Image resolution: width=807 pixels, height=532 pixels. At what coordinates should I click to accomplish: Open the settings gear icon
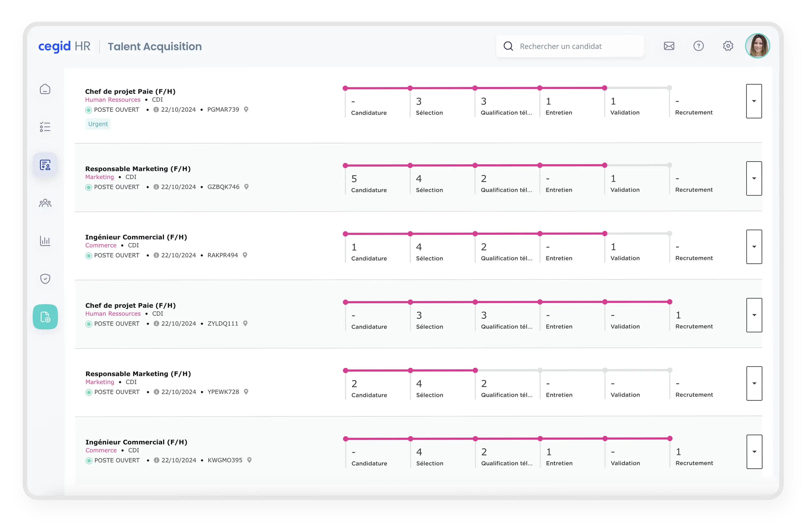click(728, 46)
